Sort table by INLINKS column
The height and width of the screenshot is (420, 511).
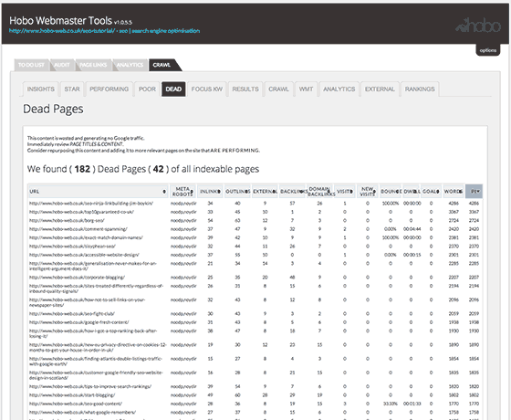[210, 192]
